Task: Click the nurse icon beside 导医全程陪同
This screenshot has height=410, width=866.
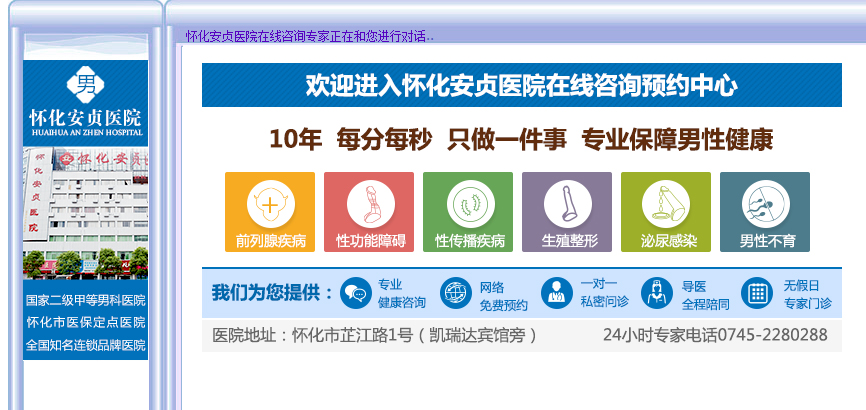Action: coord(657,293)
